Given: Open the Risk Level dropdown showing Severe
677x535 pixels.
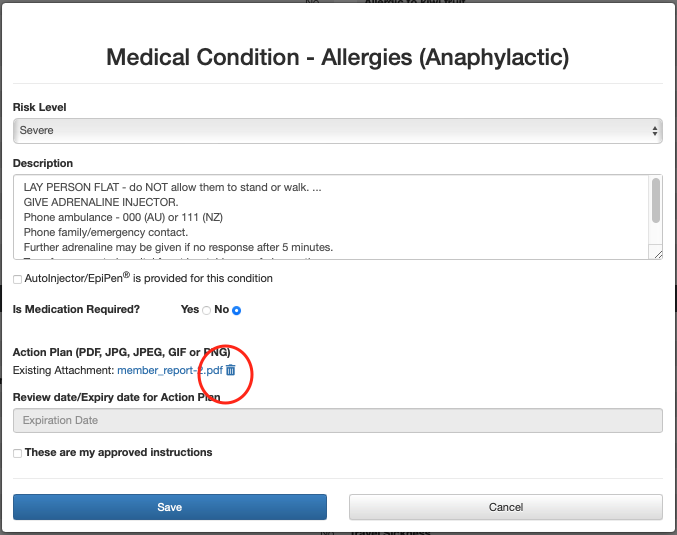Looking at the screenshot, I should point(337,131).
